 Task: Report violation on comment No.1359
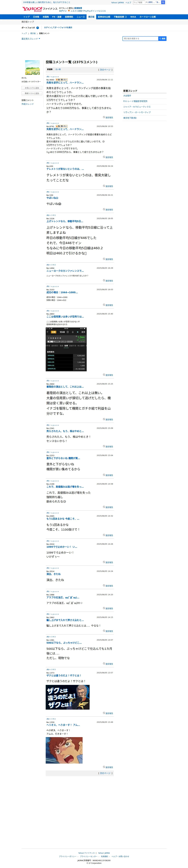(x=108, y=767)
